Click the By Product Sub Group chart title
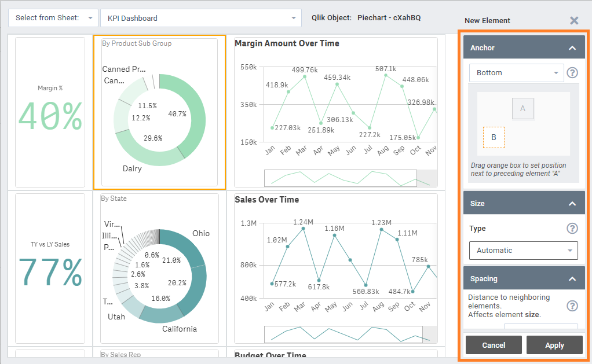The image size is (592, 364). 137,43
